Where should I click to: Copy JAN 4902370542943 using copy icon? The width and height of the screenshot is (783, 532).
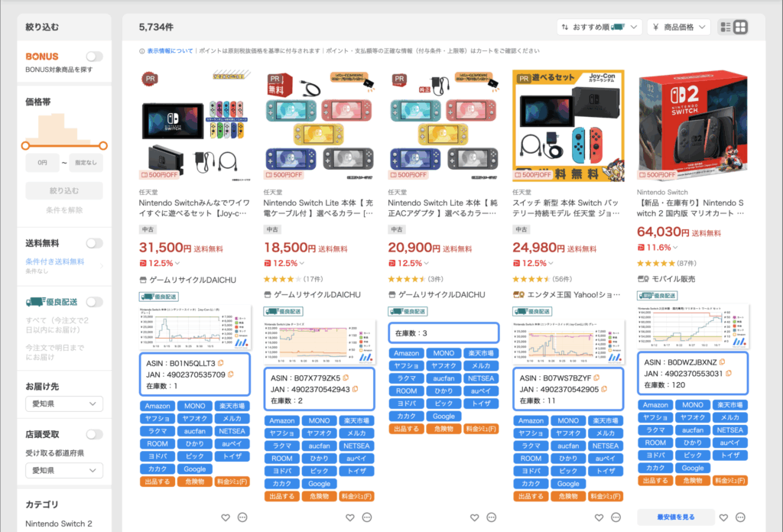(355, 389)
